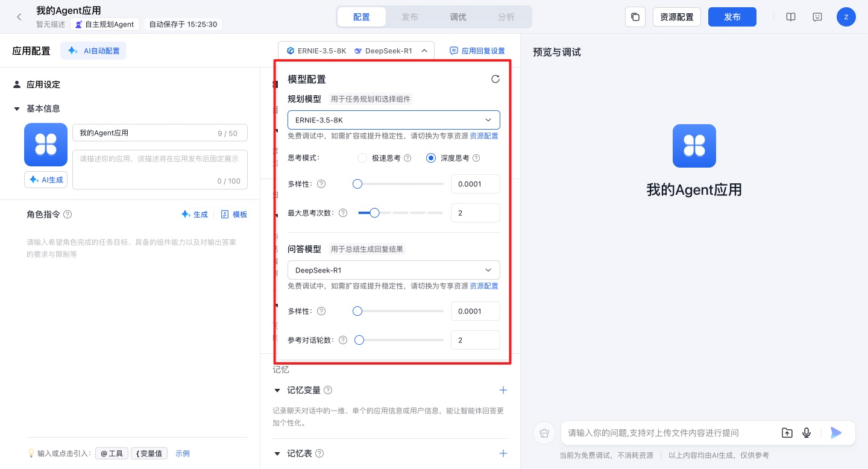Open the documentation book icon
The width and height of the screenshot is (868, 469).
pyautogui.click(x=791, y=17)
